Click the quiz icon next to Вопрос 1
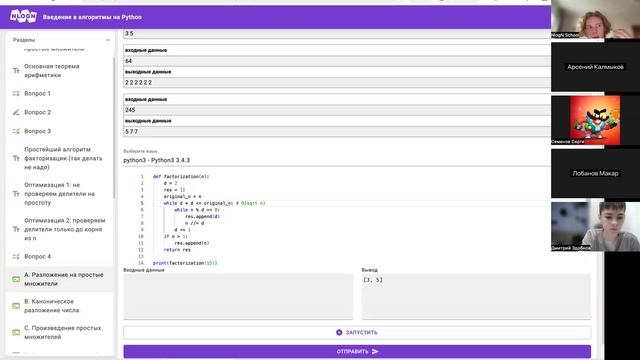The image size is (640, 360). tap(16, 93)
